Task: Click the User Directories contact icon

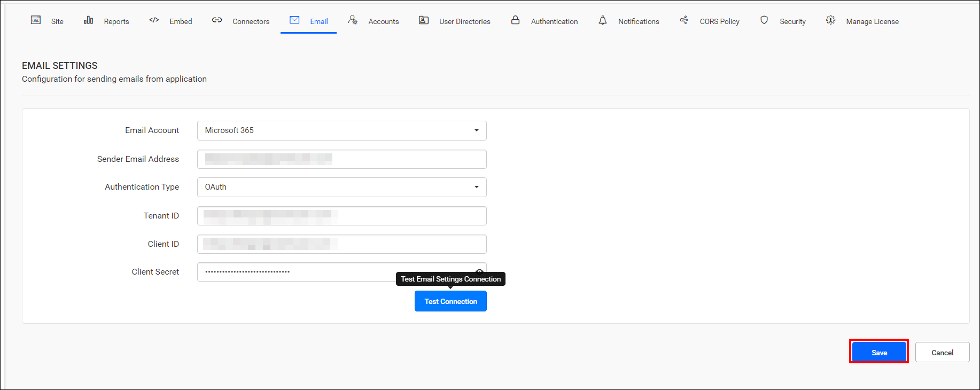Action: click(x=424, y=20)
